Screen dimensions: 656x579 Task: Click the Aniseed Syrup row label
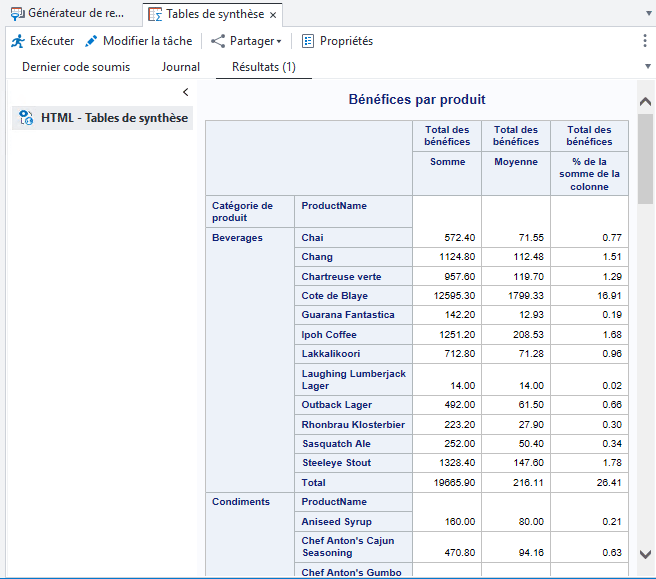[x=337, y=522]
